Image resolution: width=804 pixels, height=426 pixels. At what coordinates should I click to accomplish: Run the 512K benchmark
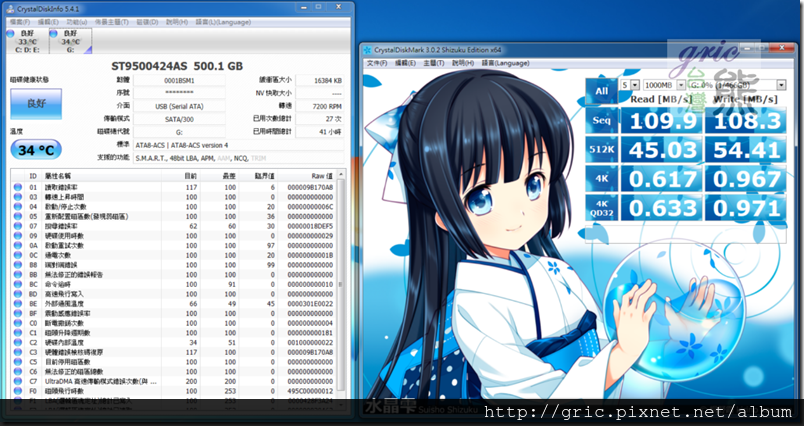pyautogui.click(x=601, y=150)
